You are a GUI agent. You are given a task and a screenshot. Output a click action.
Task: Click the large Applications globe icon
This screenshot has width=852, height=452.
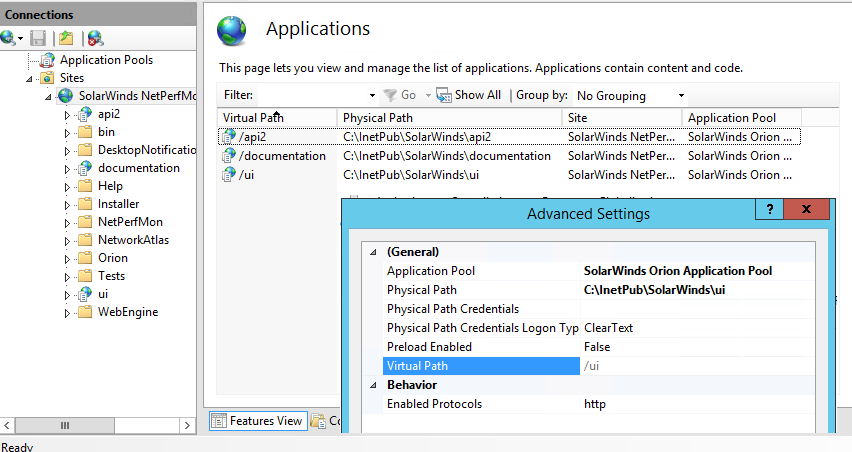pyautogui.click(x=231, y=30)
